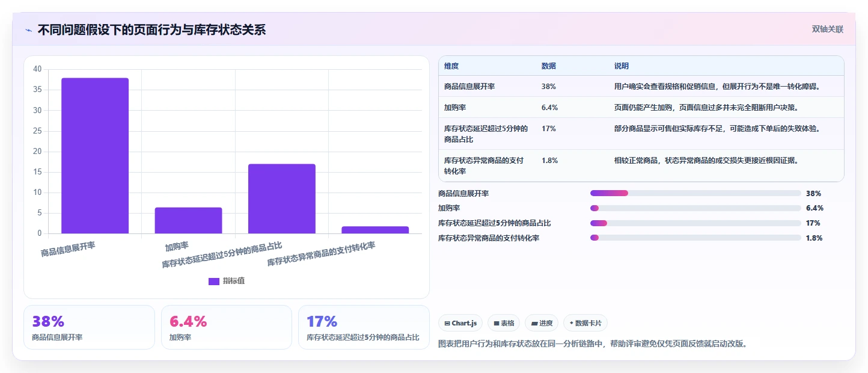868x373 pixels.
Task: Click the 库存状态延迟 chart bar at 17
Action: click(282, 199)
